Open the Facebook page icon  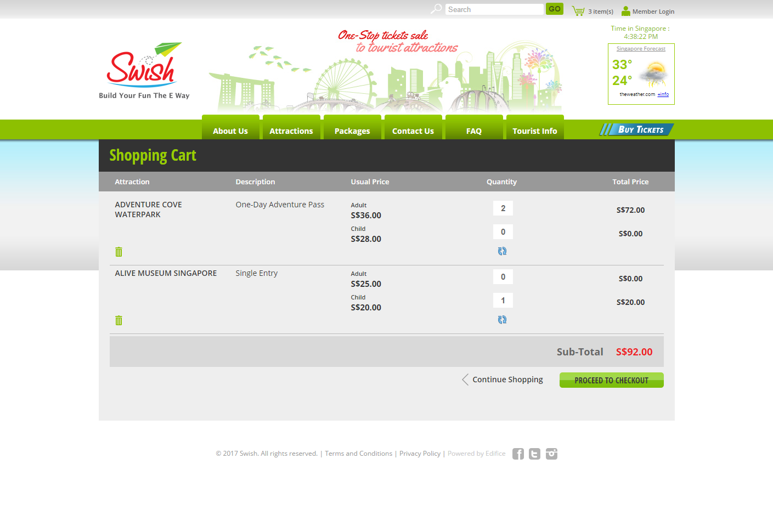(518, 454)
